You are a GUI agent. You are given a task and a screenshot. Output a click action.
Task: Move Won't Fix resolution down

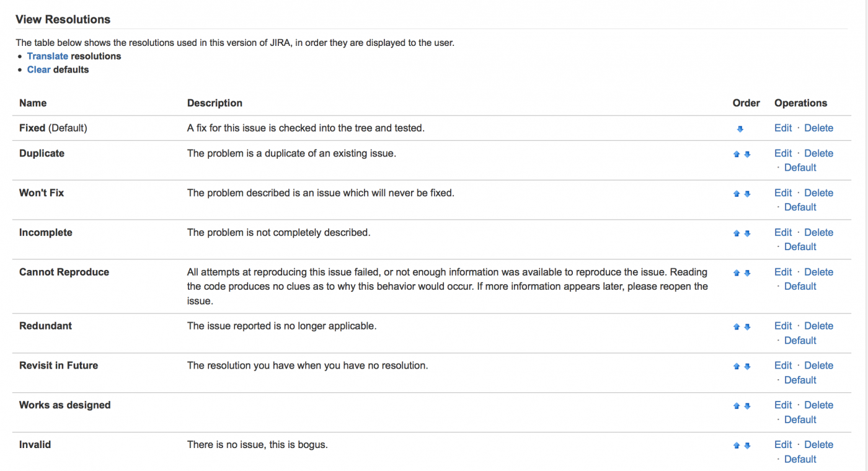(x=747, y=194)
